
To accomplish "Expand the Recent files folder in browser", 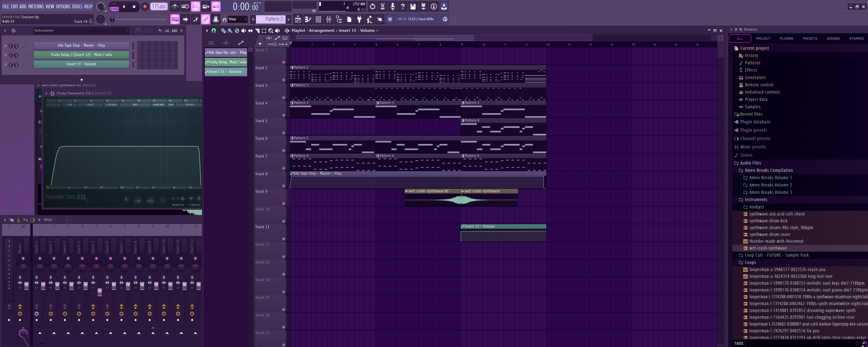I will pos(751,114).
